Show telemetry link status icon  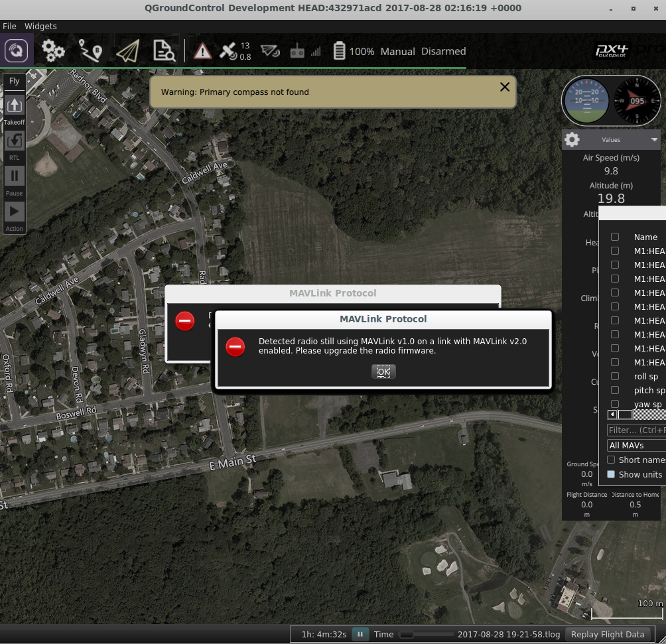pyautogui.click(x=270, y=52)
